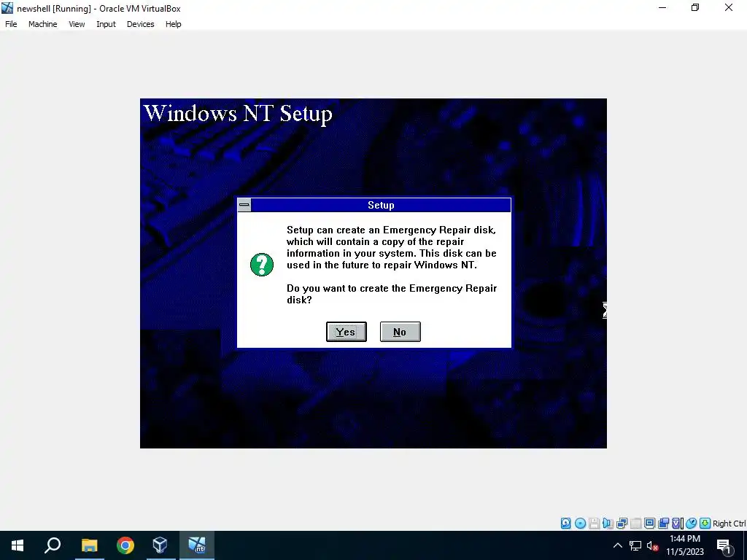
Task: Open the Input menu
Action: point(106,24)
